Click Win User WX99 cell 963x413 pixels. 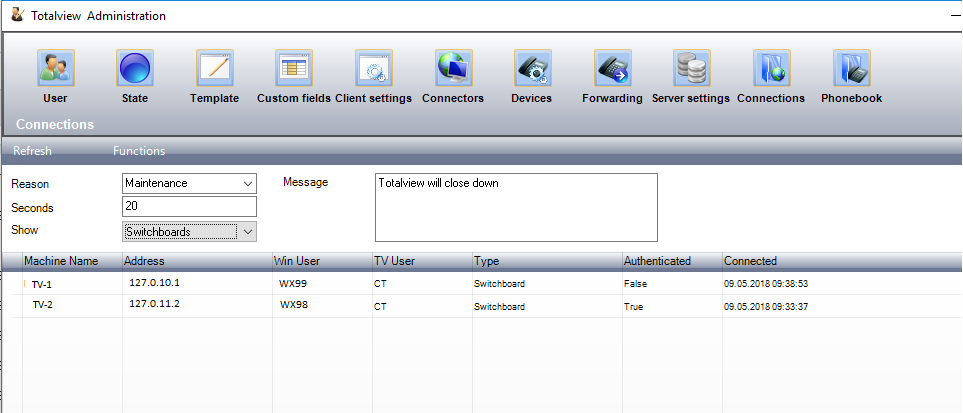293,283
